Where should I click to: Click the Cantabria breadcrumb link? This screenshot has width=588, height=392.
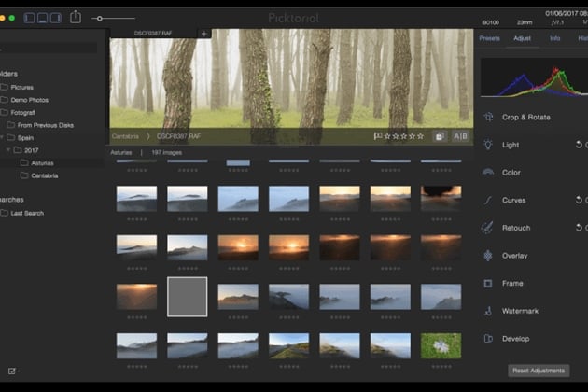click(x=125, y=136)
